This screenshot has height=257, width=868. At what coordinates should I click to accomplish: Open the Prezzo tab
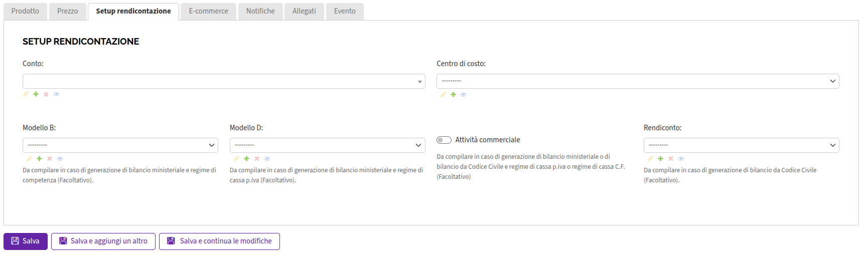(x=68, y=12)
